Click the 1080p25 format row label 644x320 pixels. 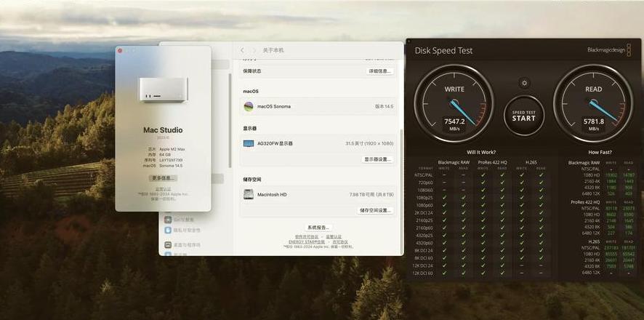click(x=425, y=197)
